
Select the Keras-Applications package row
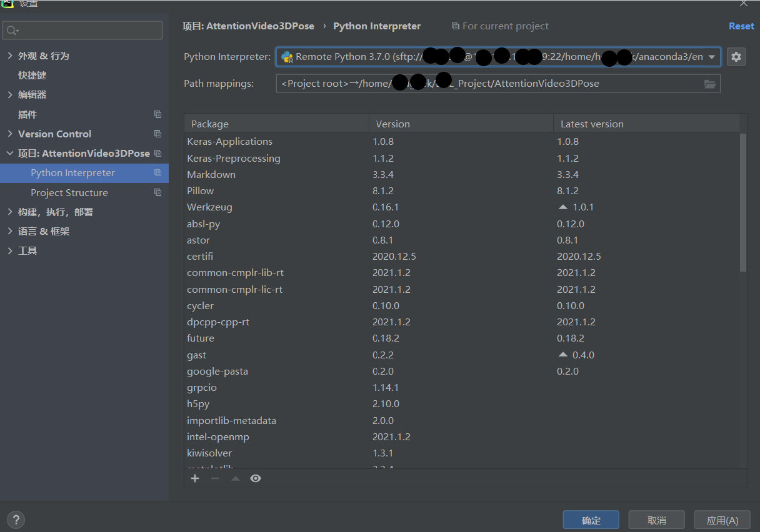point(462,142)
